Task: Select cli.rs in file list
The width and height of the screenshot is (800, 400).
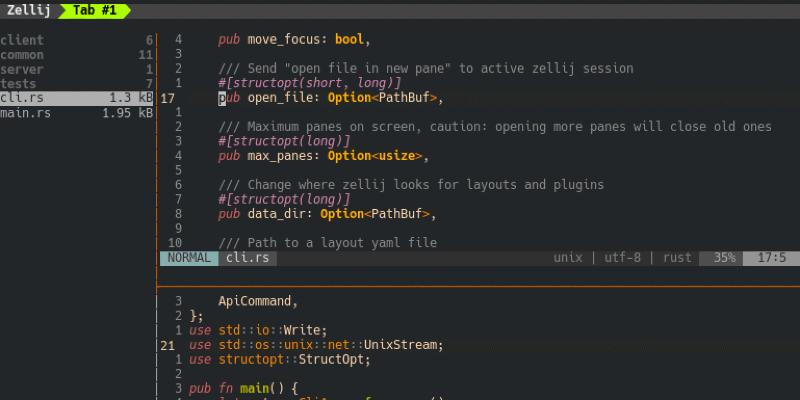Action: [20, 99]
